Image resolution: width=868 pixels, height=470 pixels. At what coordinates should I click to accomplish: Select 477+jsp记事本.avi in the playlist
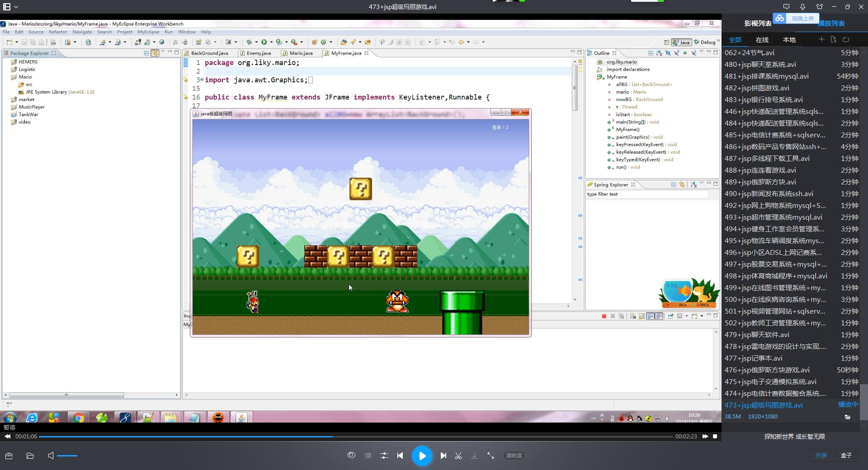[791, 358]
